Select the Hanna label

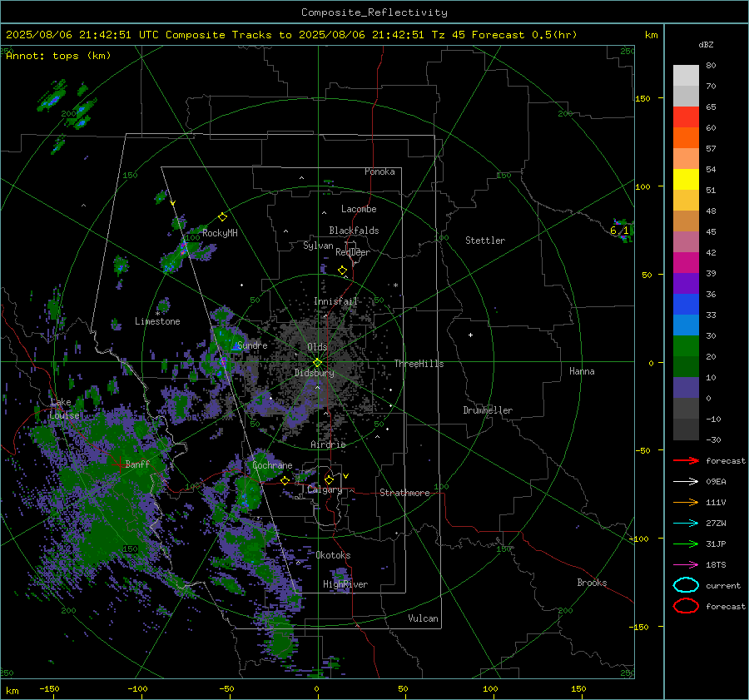(582, 371)
